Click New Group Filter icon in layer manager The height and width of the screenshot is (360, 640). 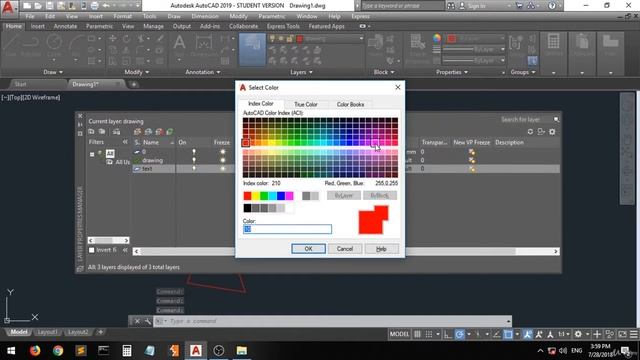pyautogui.click(x=102, y=132)
